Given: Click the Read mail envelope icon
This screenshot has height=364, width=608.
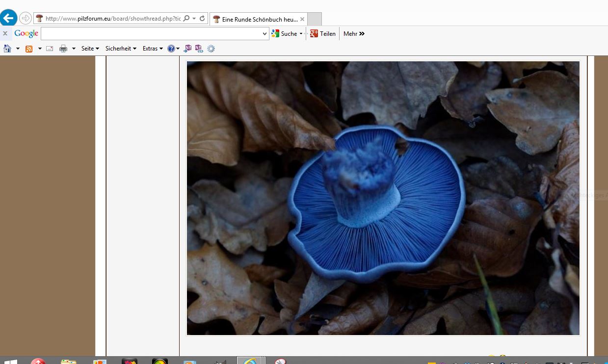Looking at the screenshot, I should 50,49.
